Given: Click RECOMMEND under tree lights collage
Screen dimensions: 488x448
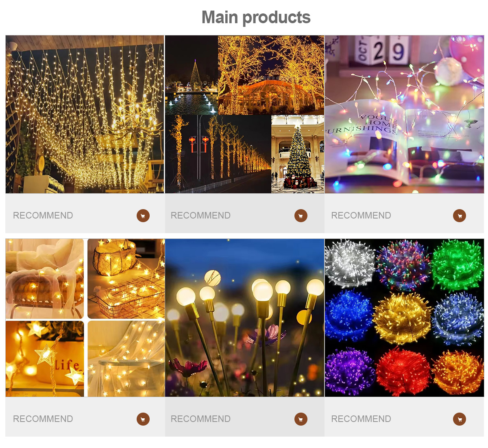Looking at the screenshot, I should (x=200, y=216).
